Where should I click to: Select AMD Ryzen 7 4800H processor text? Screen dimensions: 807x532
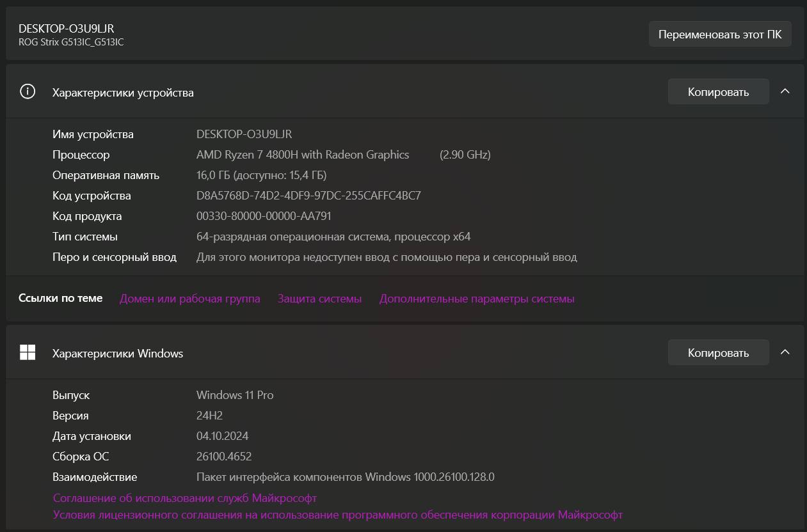pyautogui.click(x=303, y=155)
